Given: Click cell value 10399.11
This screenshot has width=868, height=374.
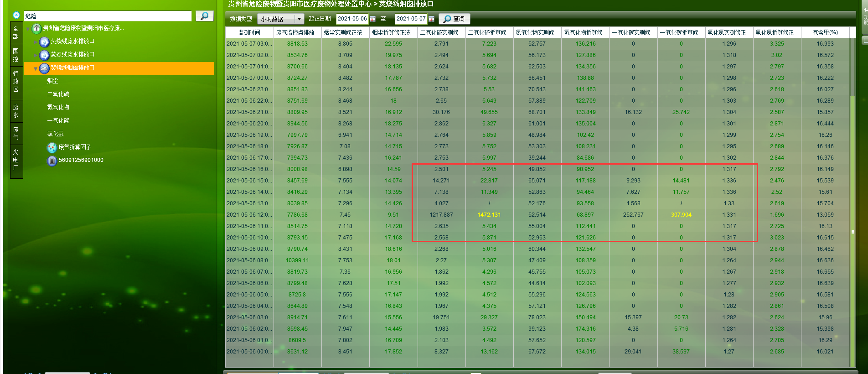Looking at the screenshot, I should tap(297, 260).
